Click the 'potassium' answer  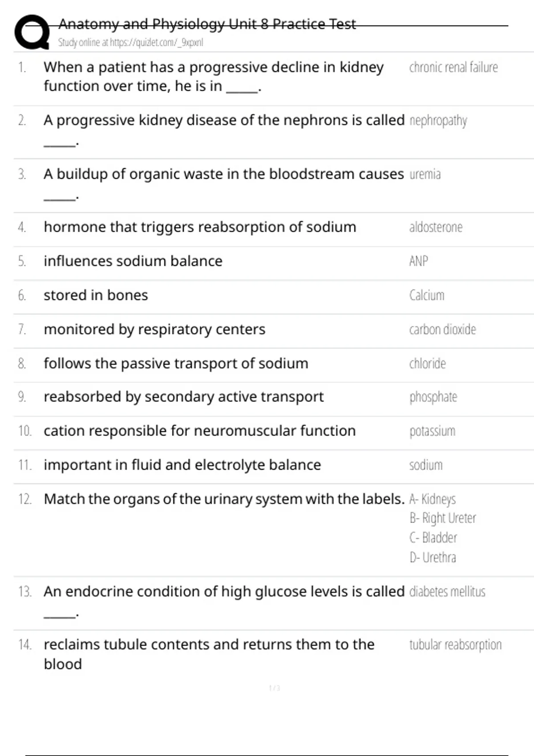(432, 431)
